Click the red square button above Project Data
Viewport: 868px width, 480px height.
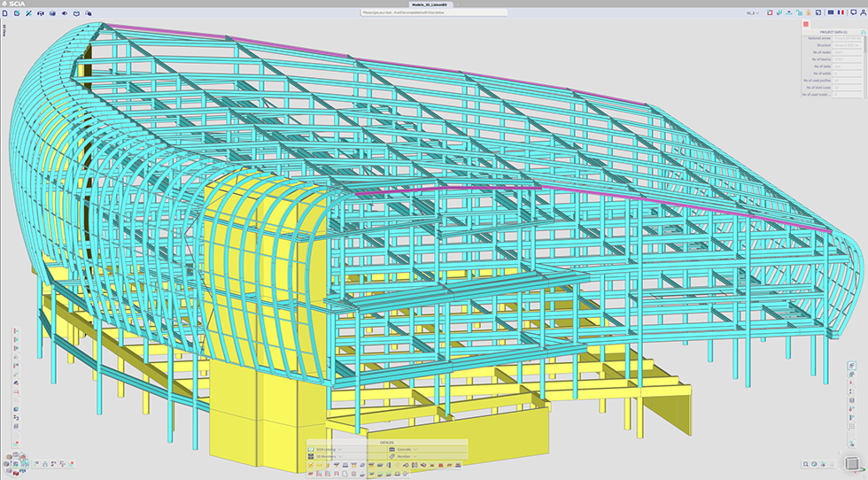[x=806, y=24]
